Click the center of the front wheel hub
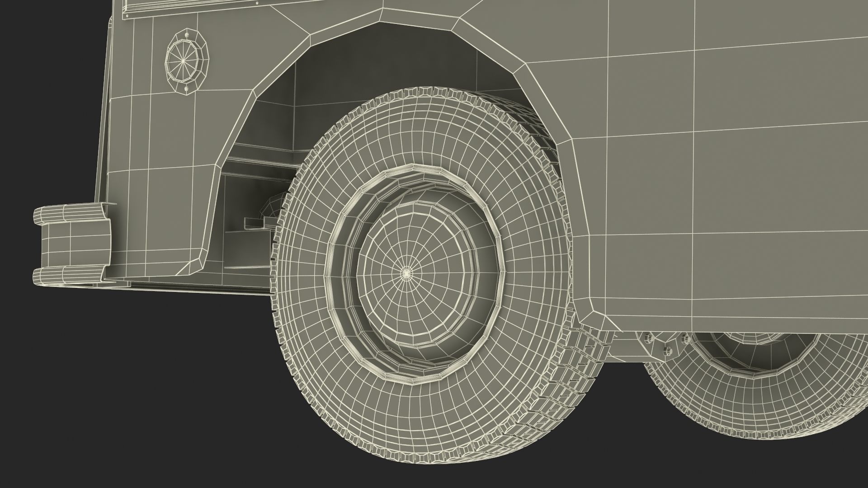The width and height of the screenshot is (868, 488). pyautogui.click(x=406, y=272)
